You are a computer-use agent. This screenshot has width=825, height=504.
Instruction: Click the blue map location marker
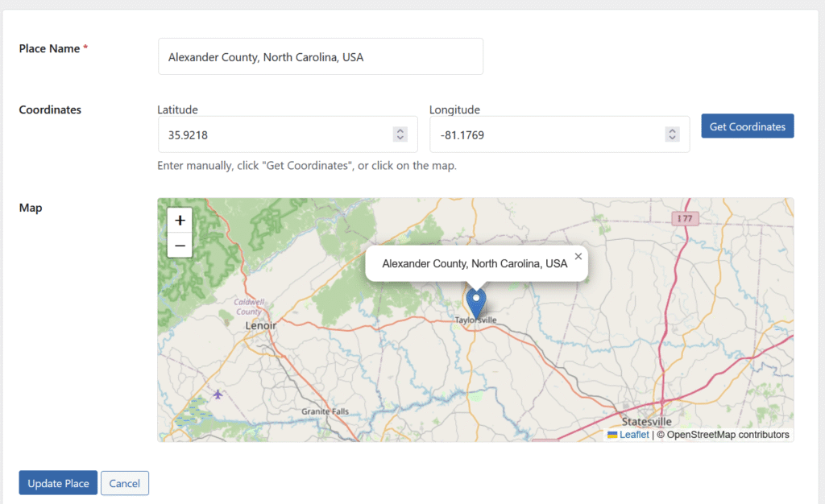pos(477,303)
